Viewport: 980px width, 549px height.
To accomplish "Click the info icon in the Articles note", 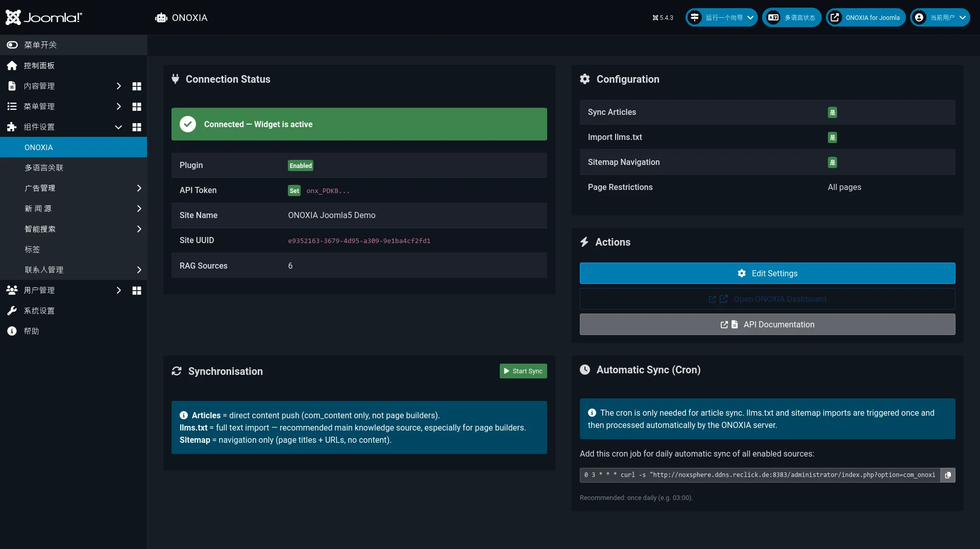I will pyautogui.click(x=184, y=415).
